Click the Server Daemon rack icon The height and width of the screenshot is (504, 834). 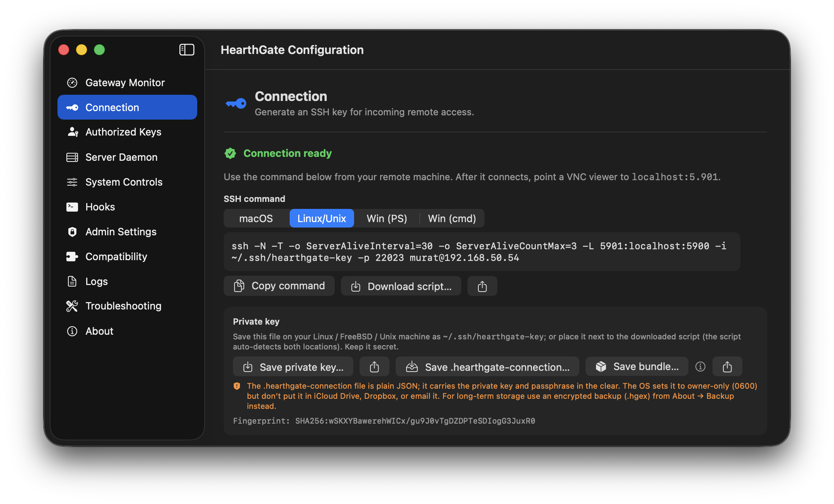72,157
